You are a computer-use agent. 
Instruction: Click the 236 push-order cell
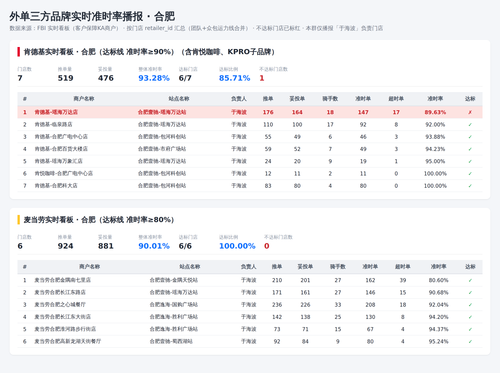pos(277,305)
